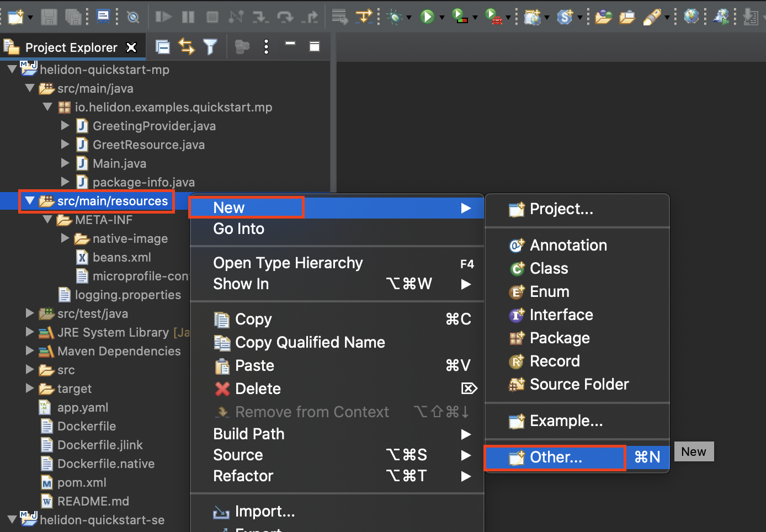
Task: Click the Save All toolbar icon
Action: tap(73, 17)
